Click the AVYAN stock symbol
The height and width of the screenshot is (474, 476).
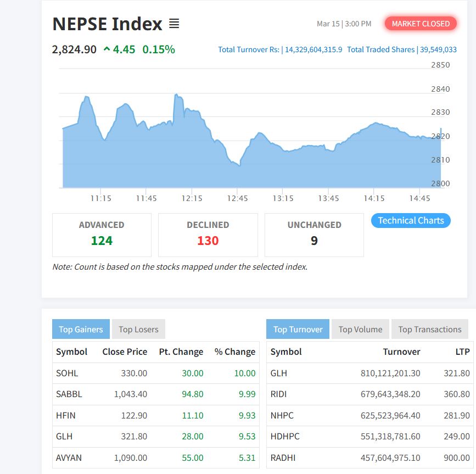click(69, 457)
